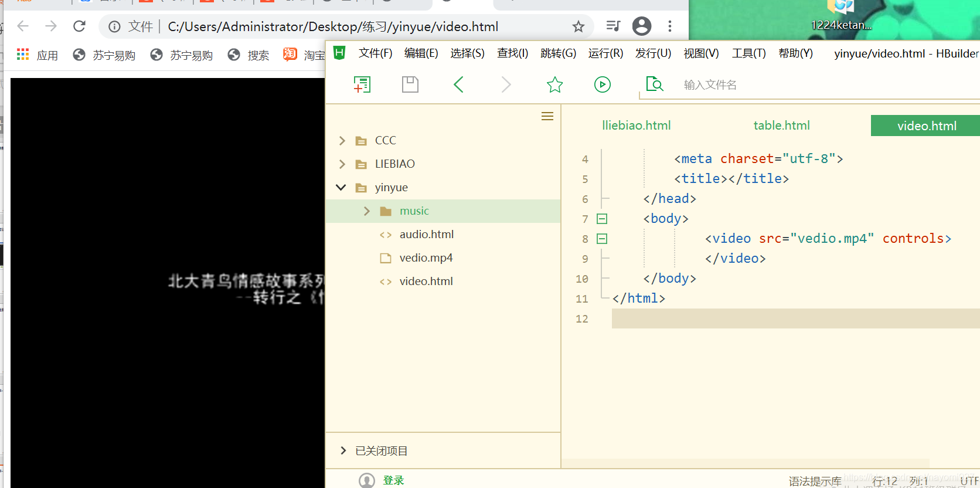The width and height of the screenshot is (980, 488).
Task: Open the 搜索 bookmark in Chrome
Action: click(x=249, y=55)
